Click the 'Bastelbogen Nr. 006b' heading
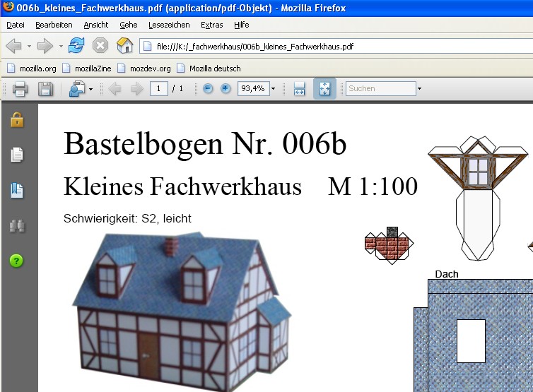 tap(205, 144)
